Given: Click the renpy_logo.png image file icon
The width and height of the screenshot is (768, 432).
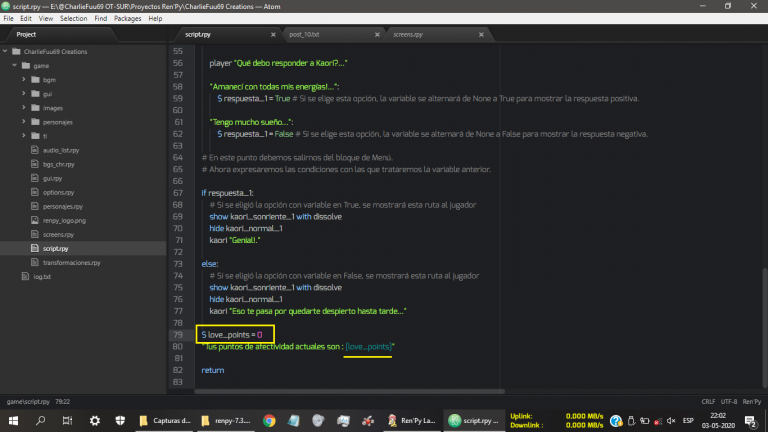Looking at the screenshot, I should tap(35, 219).
